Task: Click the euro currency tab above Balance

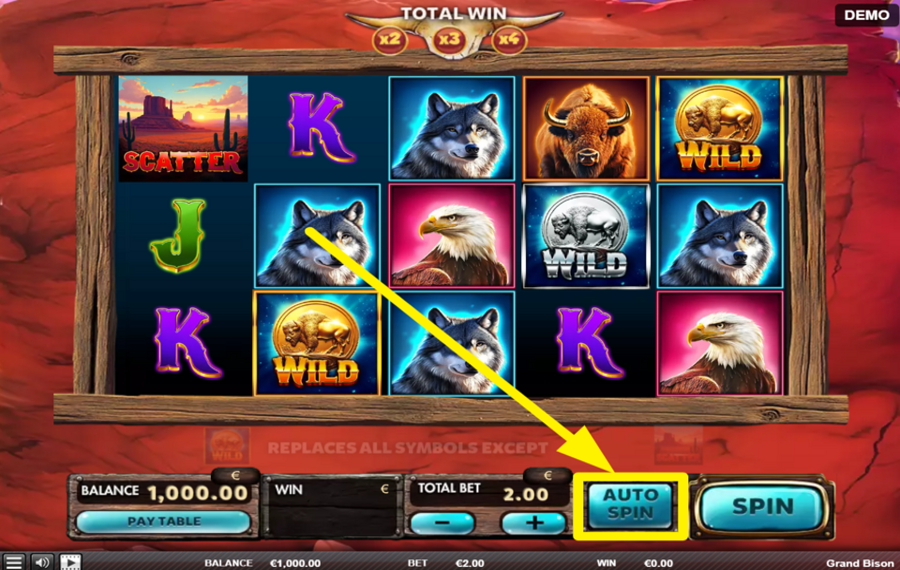Action: click(235, 475)
